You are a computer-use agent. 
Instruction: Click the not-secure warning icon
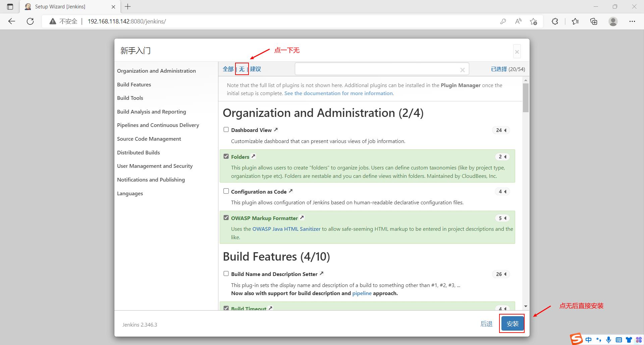pos(53,21)
